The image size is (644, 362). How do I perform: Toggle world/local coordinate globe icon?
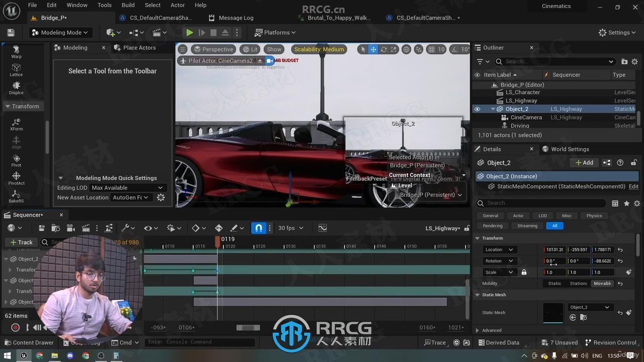pos(406,49)
